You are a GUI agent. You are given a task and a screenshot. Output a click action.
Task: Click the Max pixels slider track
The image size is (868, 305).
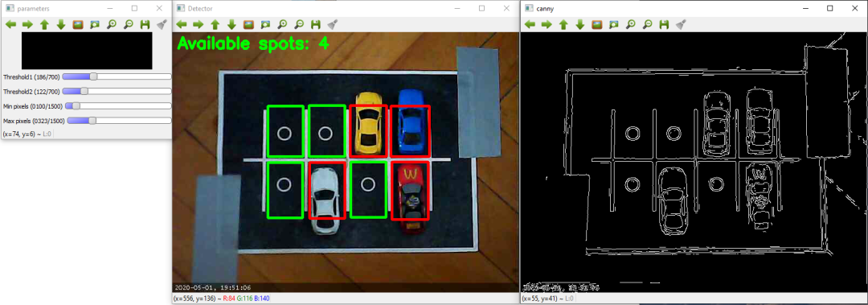pyautogui.click(x=119, y=120)
